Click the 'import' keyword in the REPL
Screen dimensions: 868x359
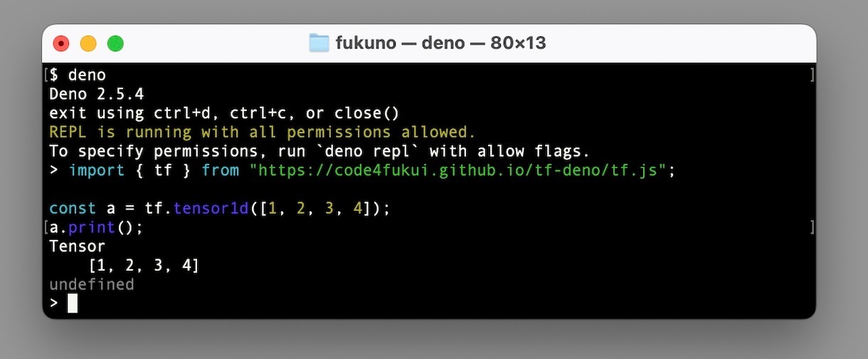click(96, 171)
